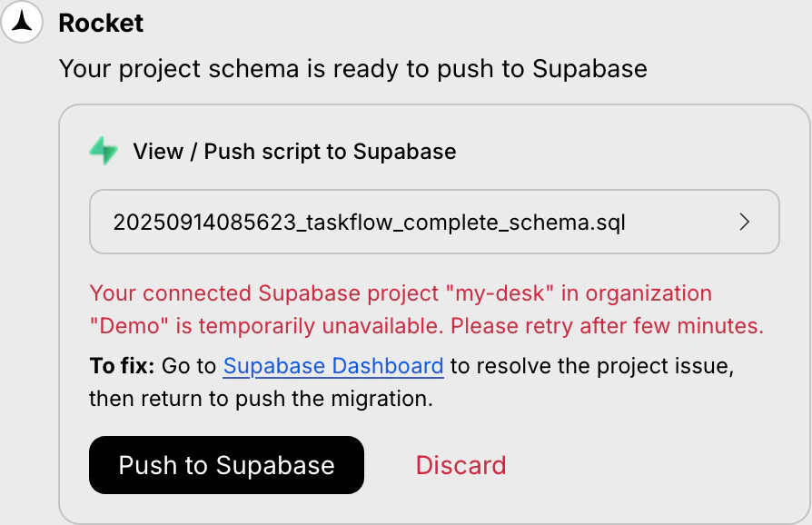The height and width of the screenshot is (525, 812).
Task: Open the migration script details via the arrow
Action: [745, 222]
